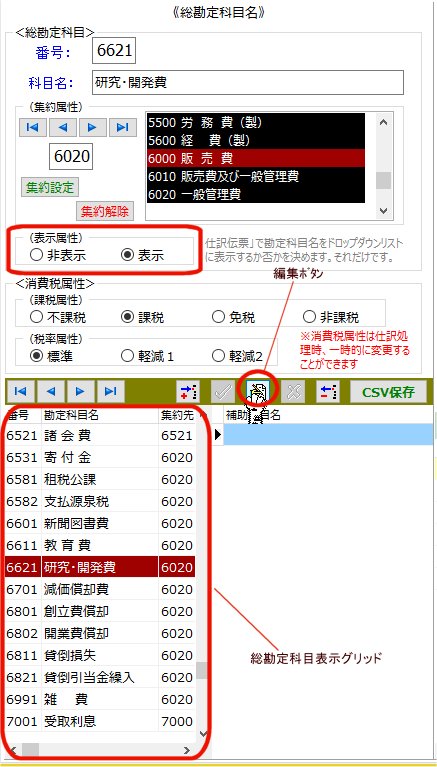
Task: Select the 非課税 radio option
Action: (x=332, y=317)
